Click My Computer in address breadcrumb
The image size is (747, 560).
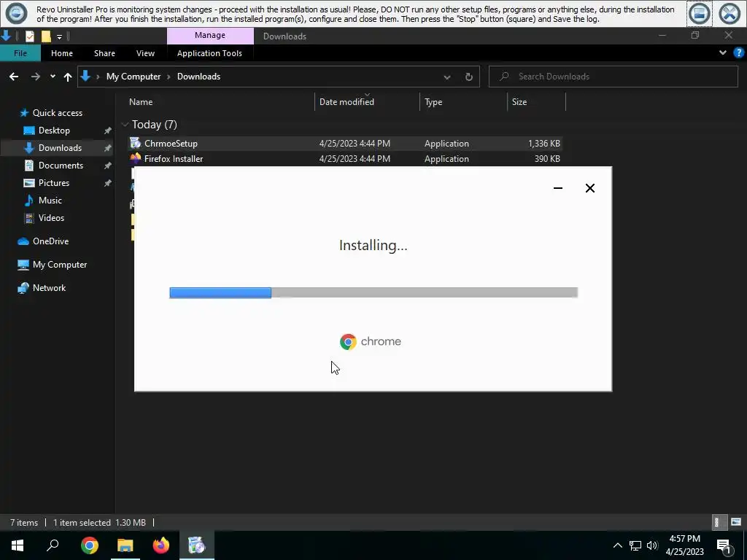[x=133, y=76]
